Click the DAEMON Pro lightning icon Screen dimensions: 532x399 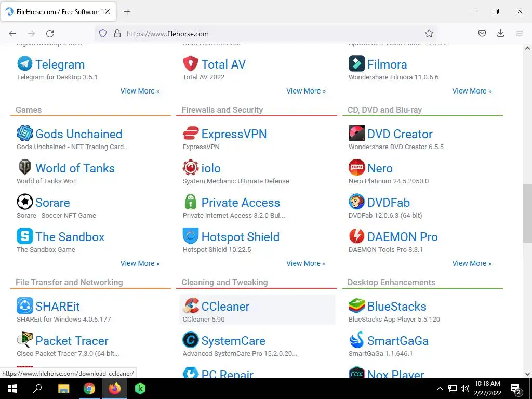coord(356,236)
